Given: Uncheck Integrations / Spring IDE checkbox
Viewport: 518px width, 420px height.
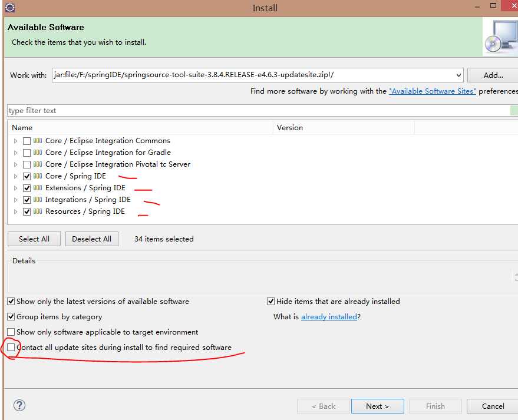Looking at the screenshot, I should 27,200.
